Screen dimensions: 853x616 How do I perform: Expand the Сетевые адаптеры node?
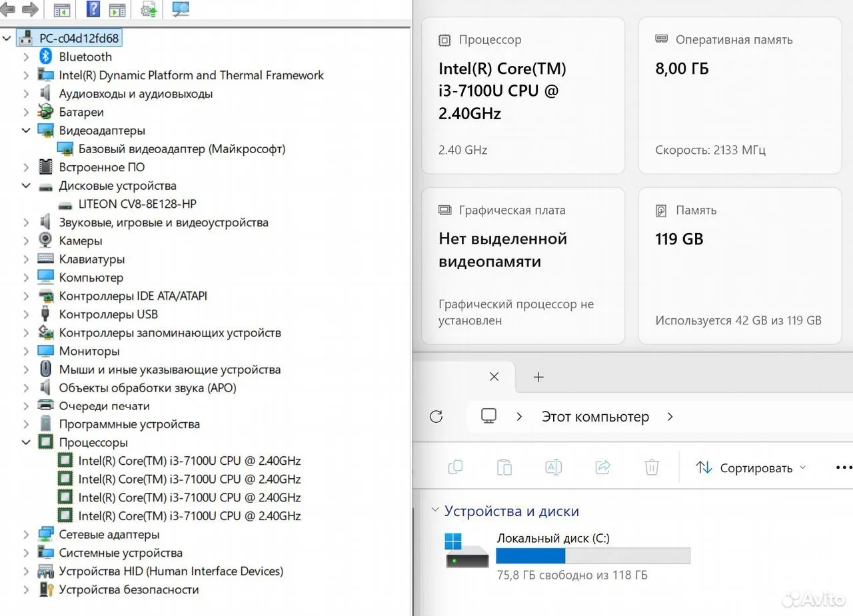click(x=26, y=534)
